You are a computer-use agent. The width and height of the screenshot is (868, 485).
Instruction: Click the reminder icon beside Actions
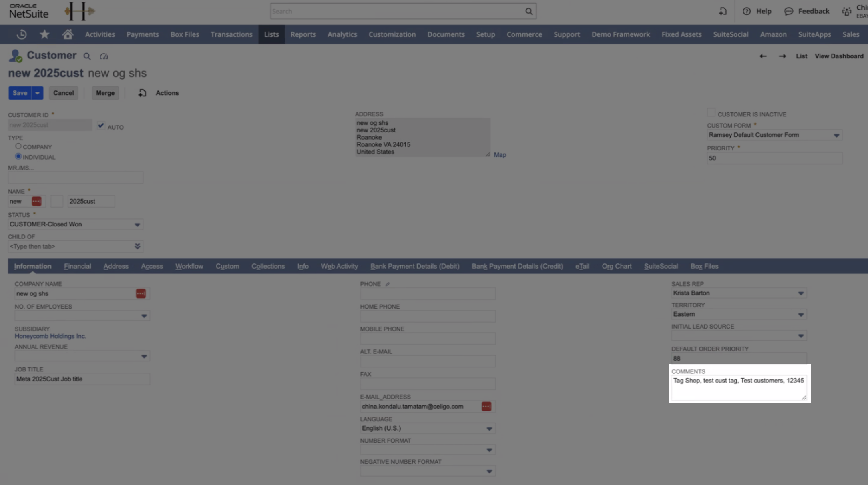click(x=142, y=93)
